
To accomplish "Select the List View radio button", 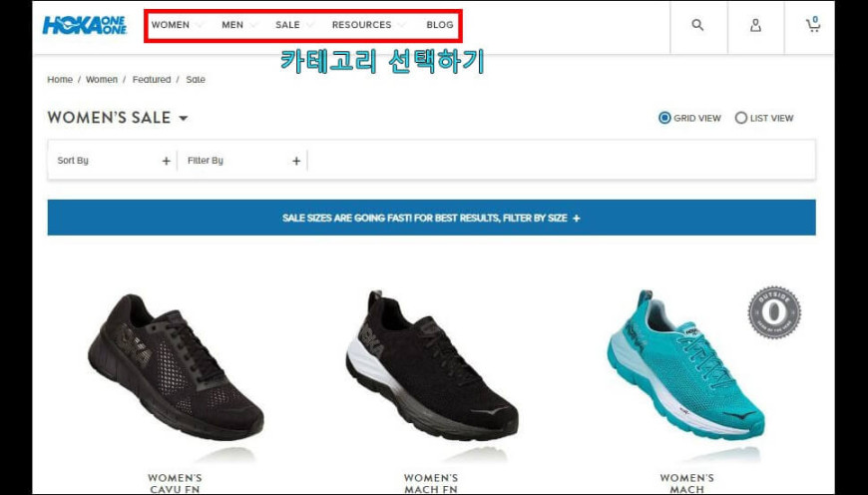I will (740, 118).
